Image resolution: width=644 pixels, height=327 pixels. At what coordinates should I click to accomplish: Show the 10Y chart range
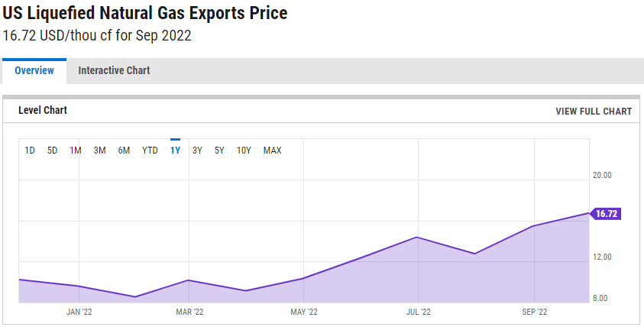click(x=244, y=151)
